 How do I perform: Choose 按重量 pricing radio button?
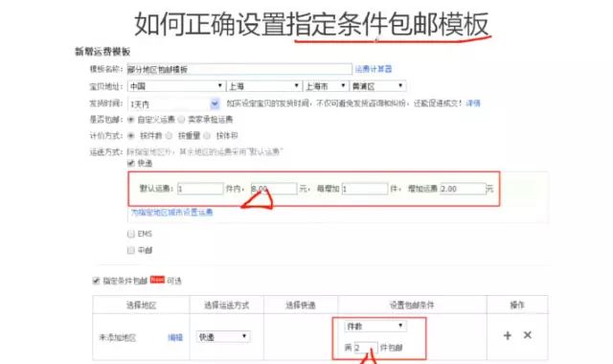click(169, 136)
